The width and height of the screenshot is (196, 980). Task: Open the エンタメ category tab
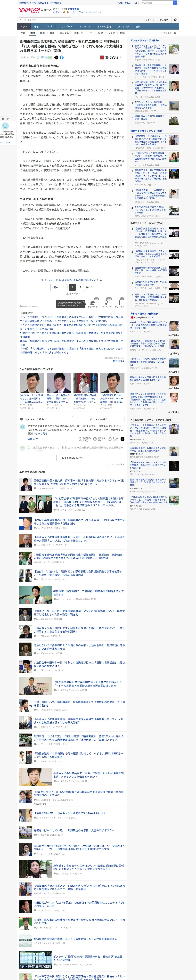coord(64,33)
